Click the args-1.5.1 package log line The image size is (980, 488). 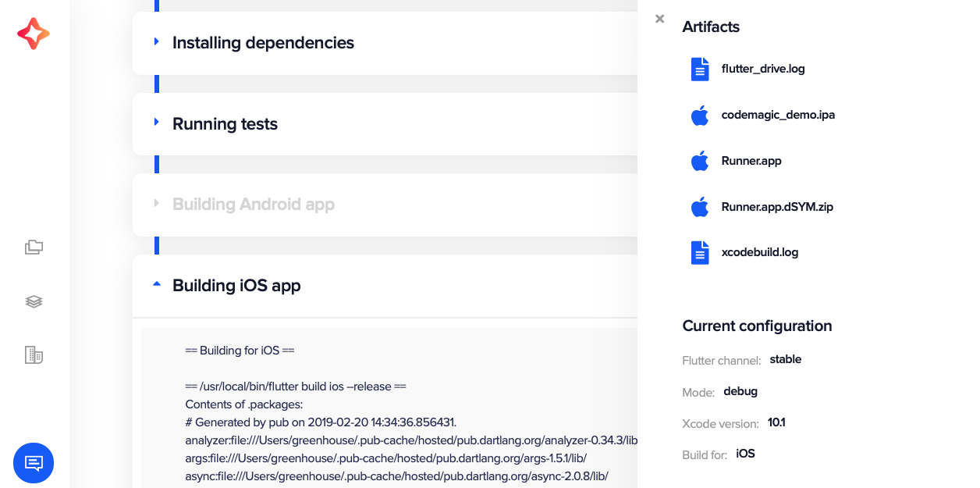click(x=385, y=458)
